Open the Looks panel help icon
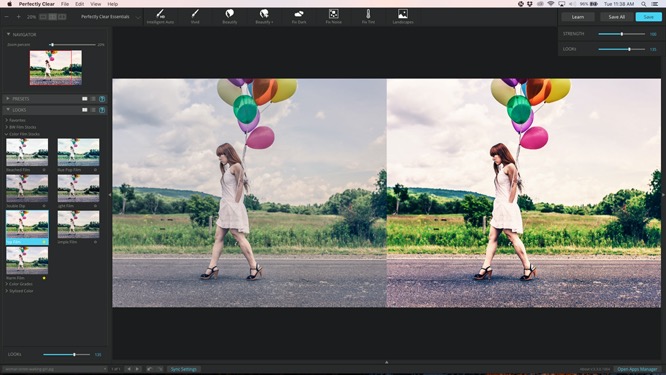The width and height of the screenshot is (666, 375). click(x=102, y=110)
